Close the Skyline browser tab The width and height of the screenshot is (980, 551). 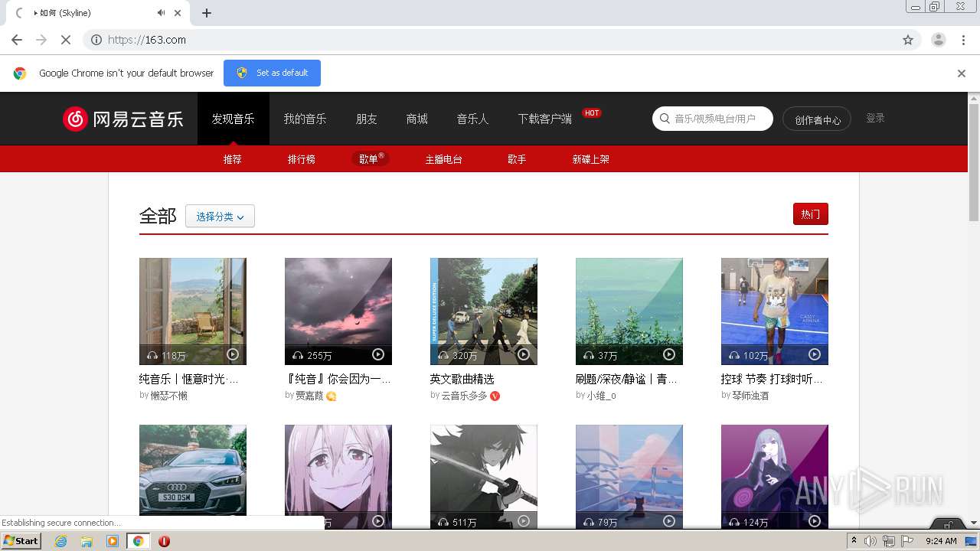click(x=178, y=13)
